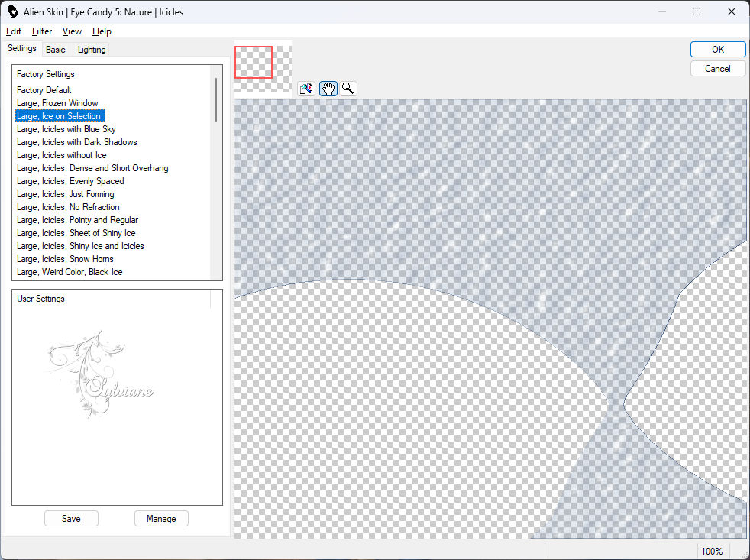Click the 100% zoom level in status bar
The width and height of the screenshot is (750, 560).
pos(712,551)
